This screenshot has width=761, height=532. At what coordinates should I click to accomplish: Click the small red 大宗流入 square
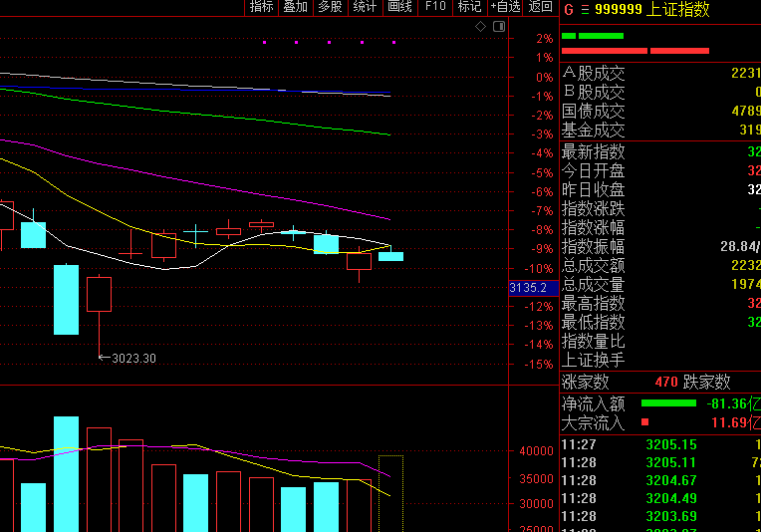point(644,422)
